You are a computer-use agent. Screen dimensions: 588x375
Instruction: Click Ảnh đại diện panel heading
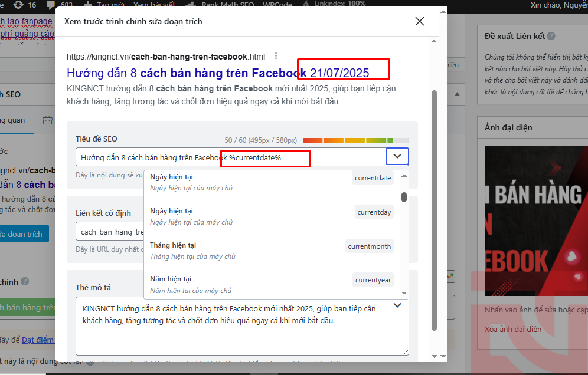(x=508, y=127)
